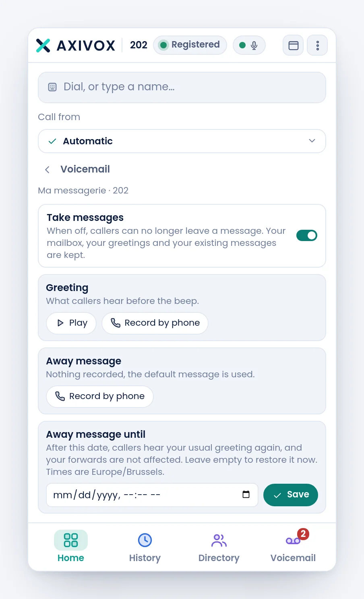Click the chevron arrow in Call from selector
The image size is (364, 599).
point(312,141)
